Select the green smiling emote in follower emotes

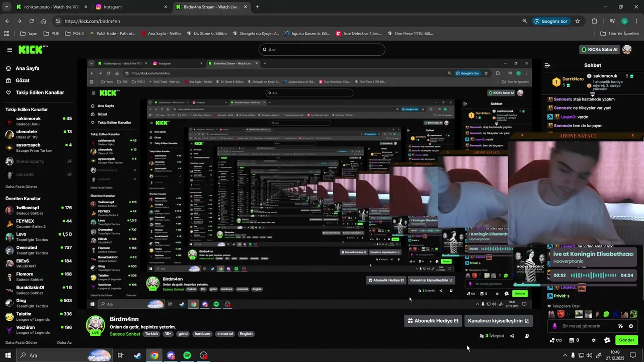point(606,314)
